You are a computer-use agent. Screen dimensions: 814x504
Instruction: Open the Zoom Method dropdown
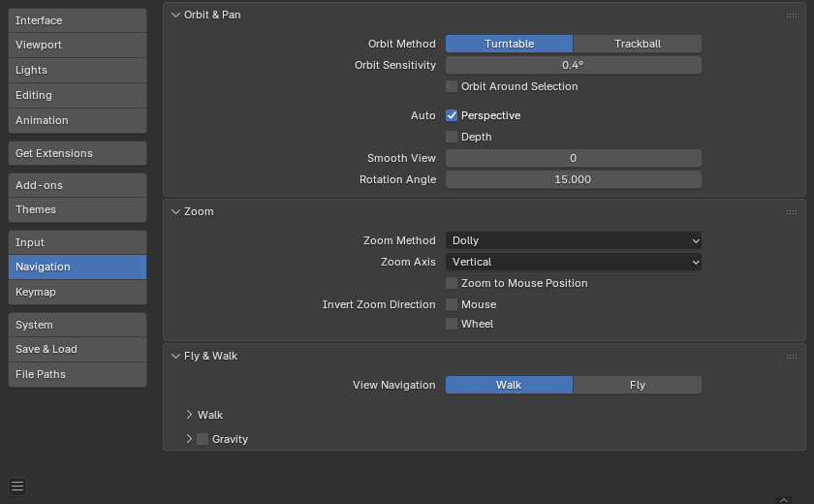(x=574, y=240)
